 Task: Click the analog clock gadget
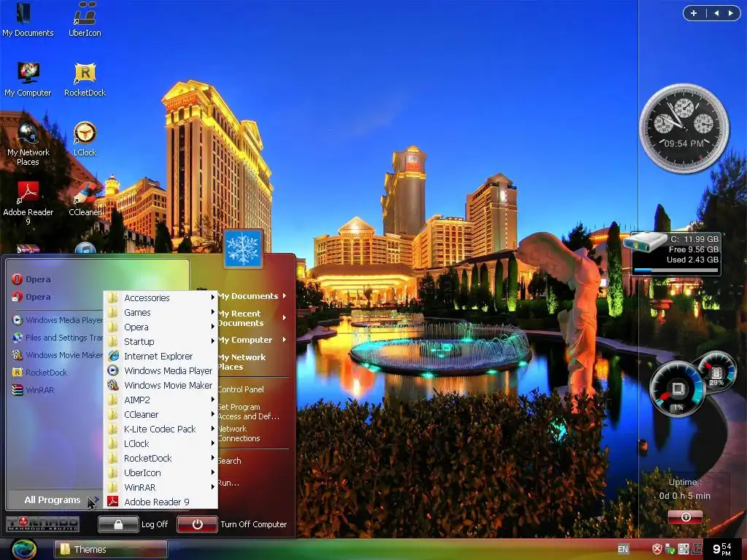pyautogui.click(x=684, y=128)
